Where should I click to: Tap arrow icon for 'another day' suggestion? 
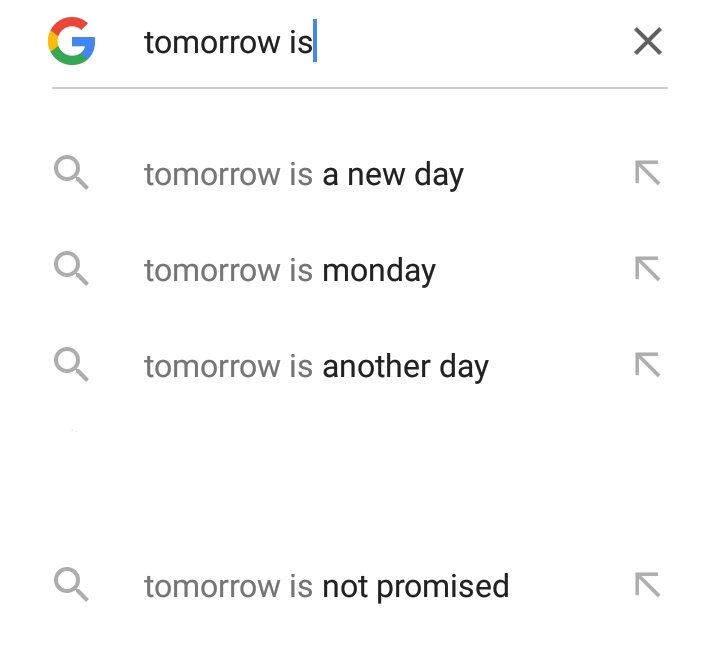point(648,366)
